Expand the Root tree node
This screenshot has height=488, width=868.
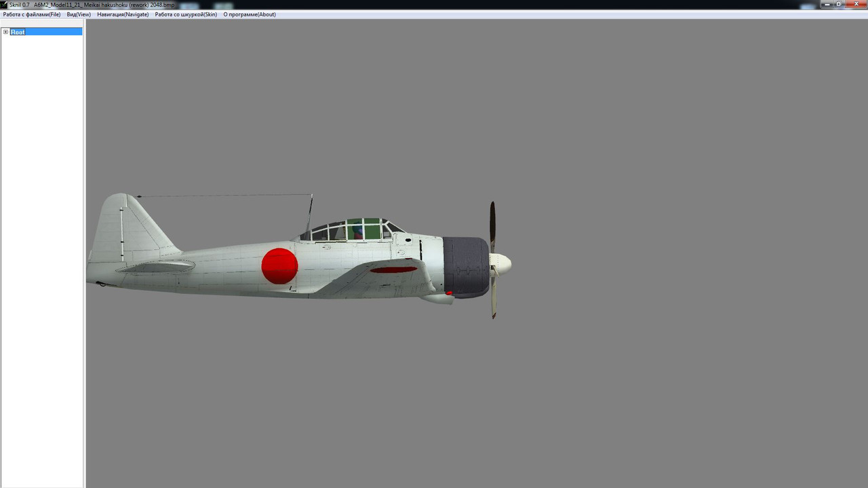pyautogui.click(x=5, y=32)
